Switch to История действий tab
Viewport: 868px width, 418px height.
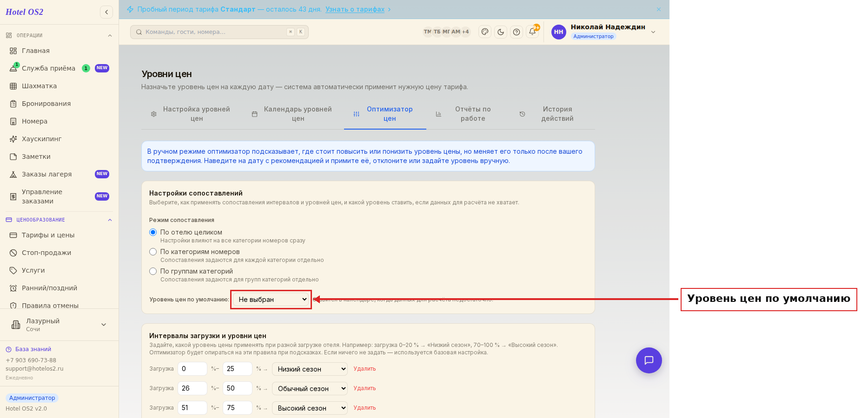point(552,114)
